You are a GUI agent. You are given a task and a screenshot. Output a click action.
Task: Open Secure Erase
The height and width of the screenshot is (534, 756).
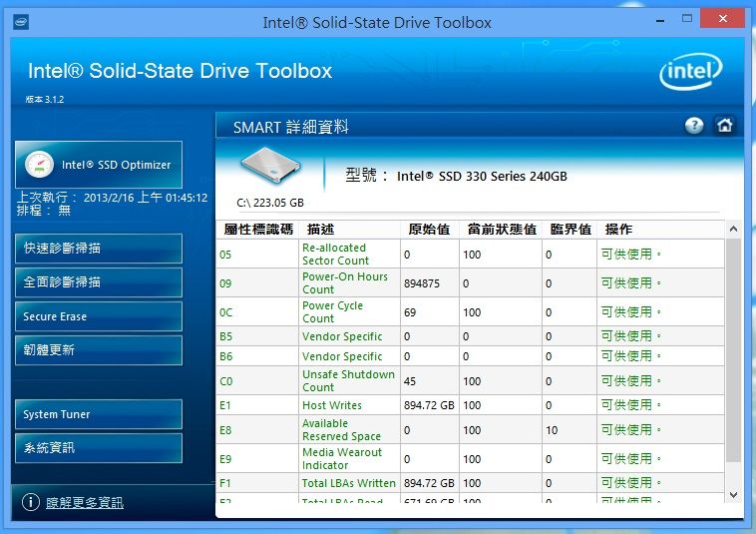coord(99,316)
